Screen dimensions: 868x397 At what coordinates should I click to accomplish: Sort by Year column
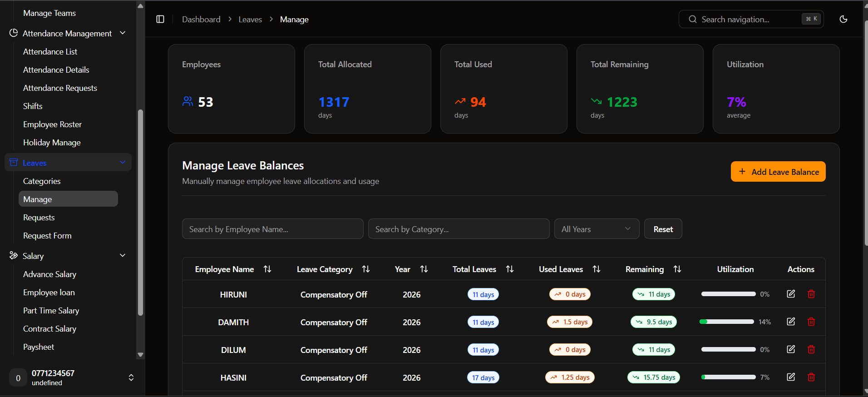pyautogui.click(x=424, y=269)
